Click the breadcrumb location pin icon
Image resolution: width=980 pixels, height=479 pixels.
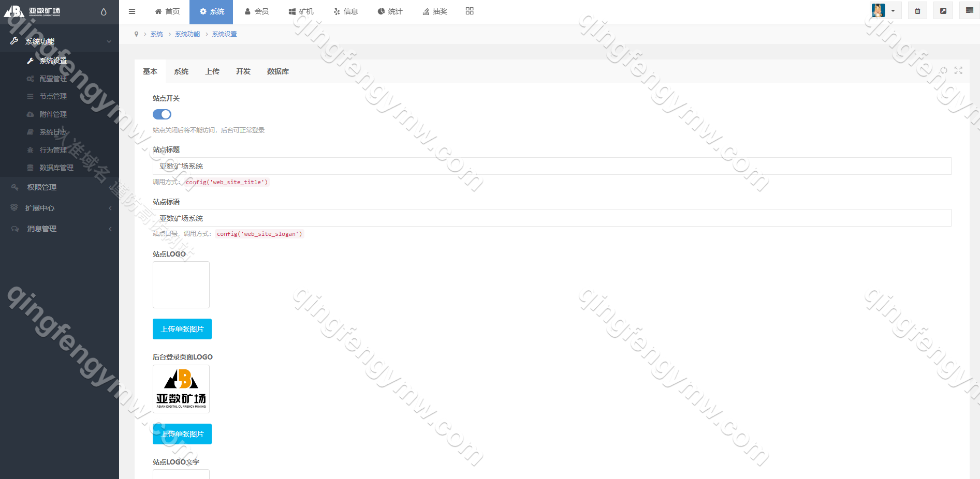click(x=136, y=34)
